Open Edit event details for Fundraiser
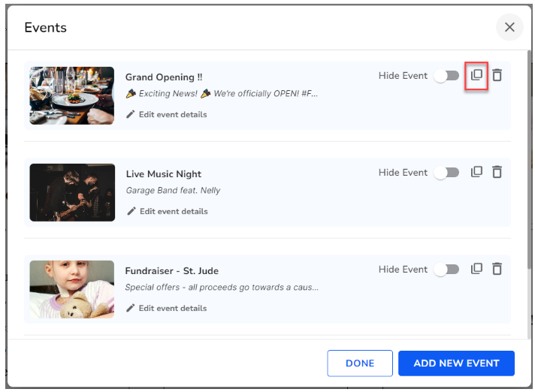The width and height of the screenshot is (535, 392). (x=172, y=309)
